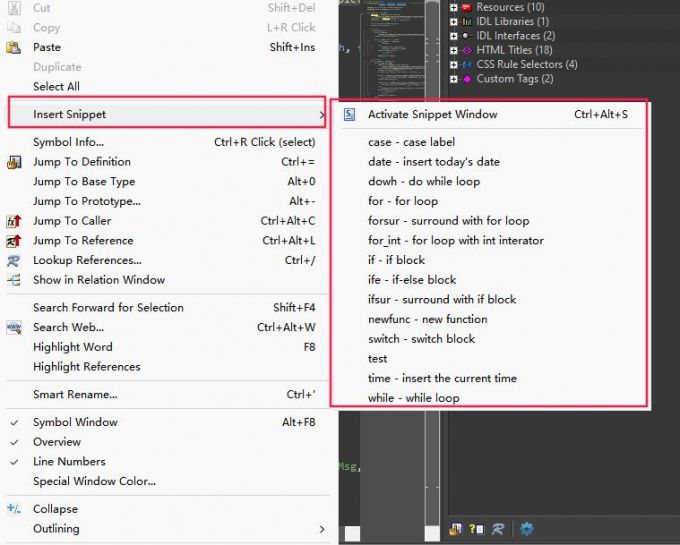The width and height of the screenshot is (680, 545).
Task: Expand the CSS Rule Selectors node
Action: (x=454, y=65)
